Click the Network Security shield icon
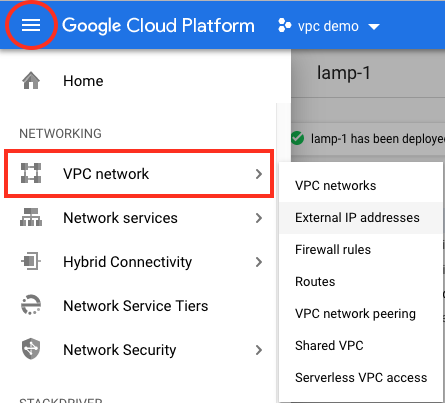Viewport: 445px width, 403px height. [31, 349]
